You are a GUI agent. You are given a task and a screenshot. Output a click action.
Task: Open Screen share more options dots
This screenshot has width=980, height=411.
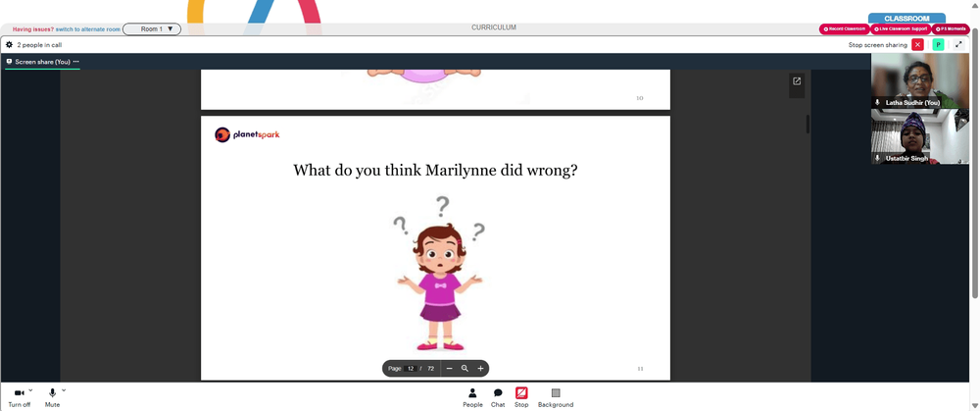click(76, 62)
